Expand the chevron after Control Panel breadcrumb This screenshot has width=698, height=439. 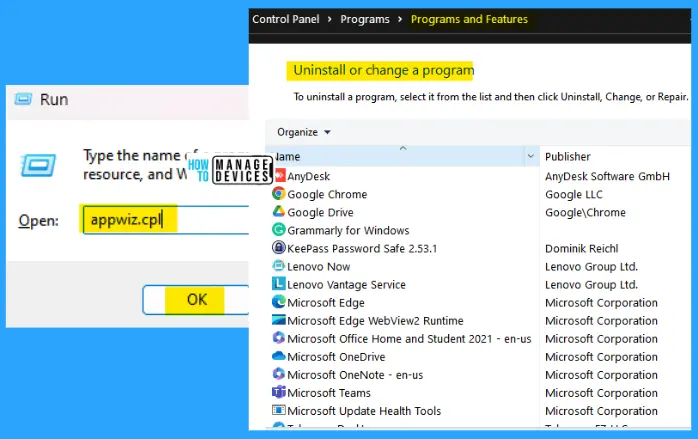(330, 19)
